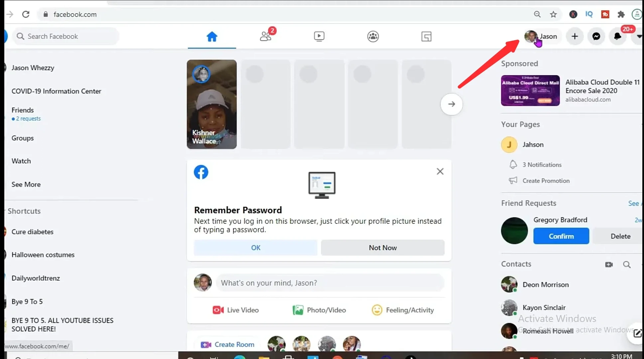Open the Cure diabetes shortcut

[32, 232]
